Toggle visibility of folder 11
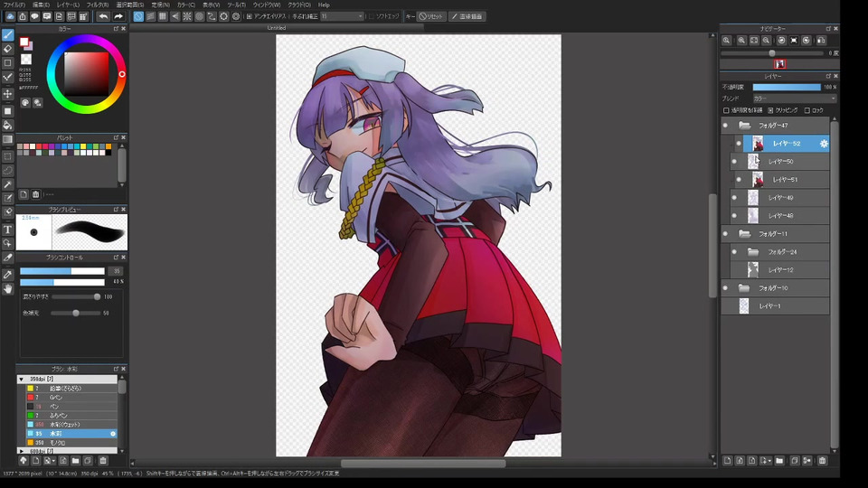 coord(725,233)
